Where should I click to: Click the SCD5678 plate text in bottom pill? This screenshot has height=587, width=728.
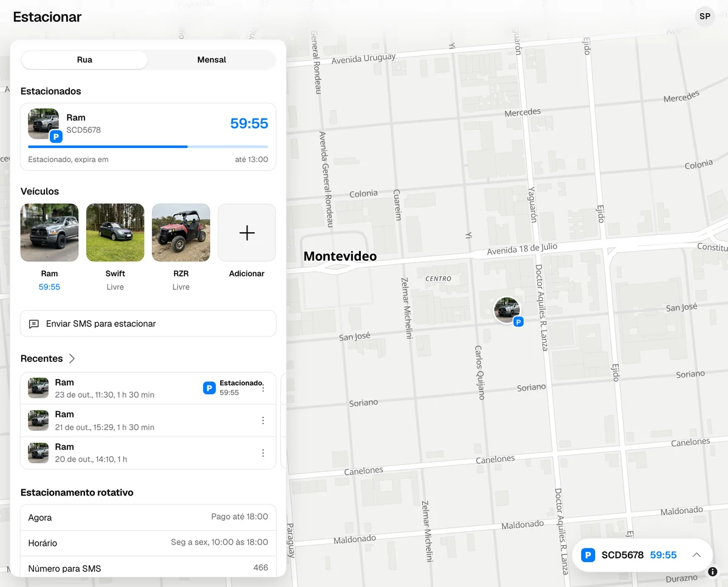pos(622,555)
